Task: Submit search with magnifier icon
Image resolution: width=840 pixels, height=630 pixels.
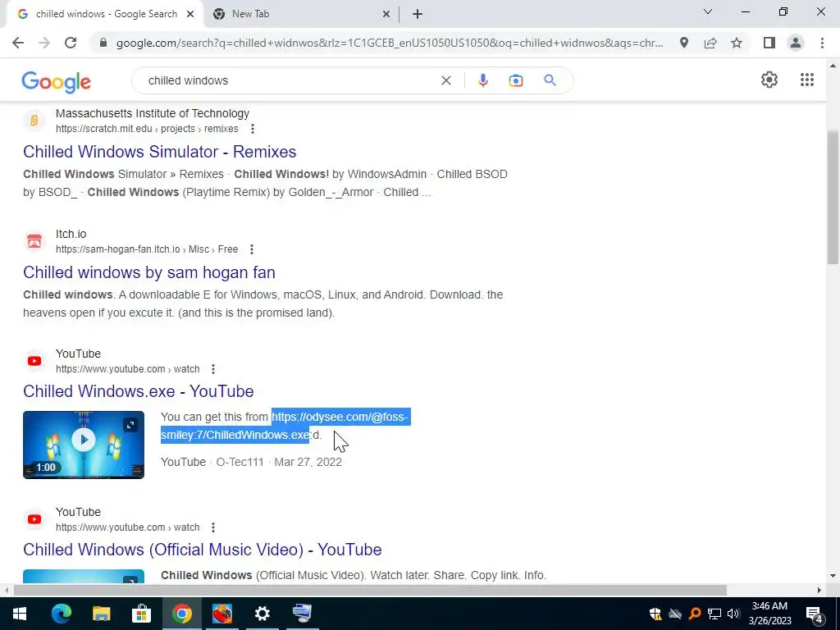Action: pos(550,80)
